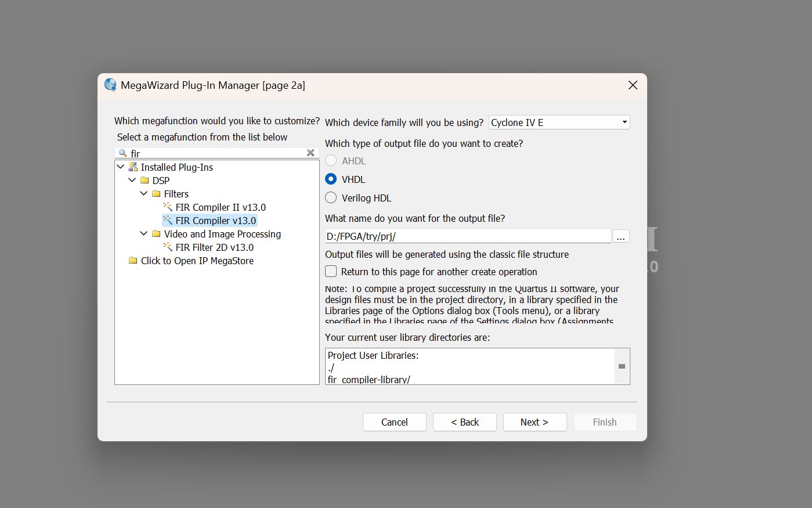Click the 'Project User Libraries:' text line
Image resolution: width=812 pixels, height=508 pixels.
(373, 355)
